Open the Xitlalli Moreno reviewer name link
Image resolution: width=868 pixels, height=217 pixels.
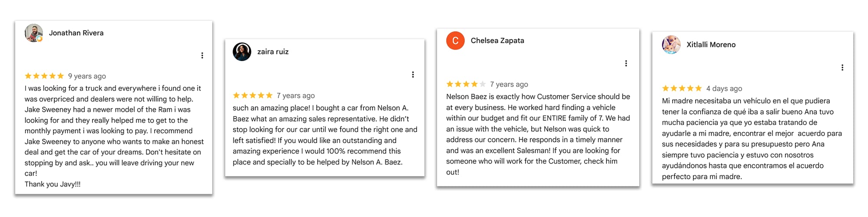[x=711, y=45]
